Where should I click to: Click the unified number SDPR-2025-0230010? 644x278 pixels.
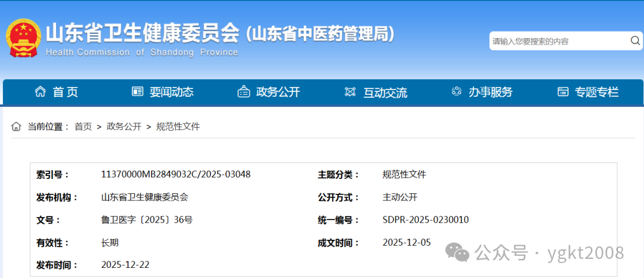[x=426, y=220]
